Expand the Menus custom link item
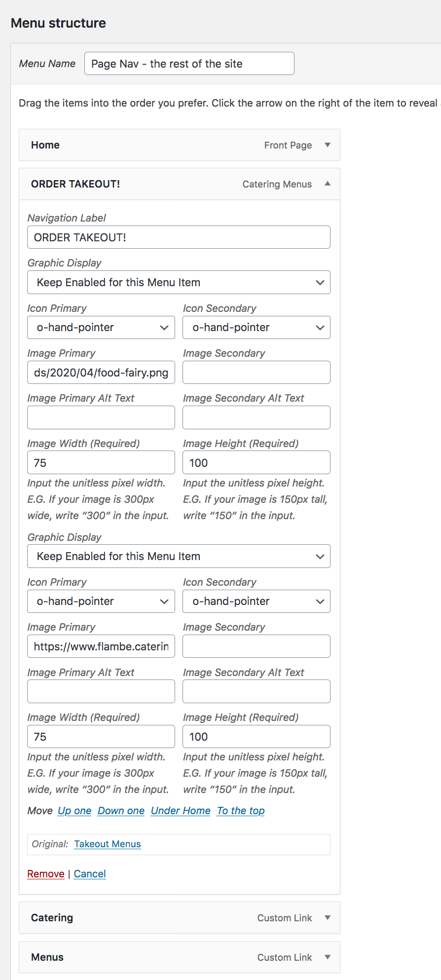Screen dimensions: 441x980 click(328, 957)
